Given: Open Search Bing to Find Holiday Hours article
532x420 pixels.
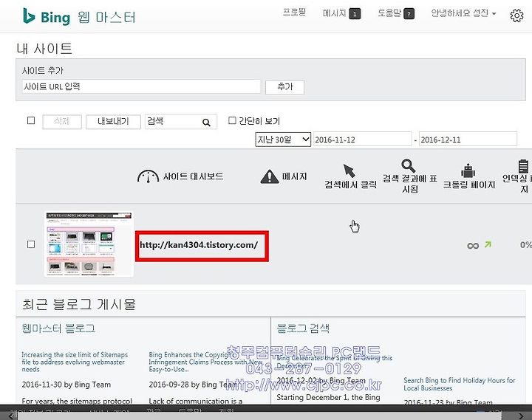Looking at the screenshot, I should 460,384.
